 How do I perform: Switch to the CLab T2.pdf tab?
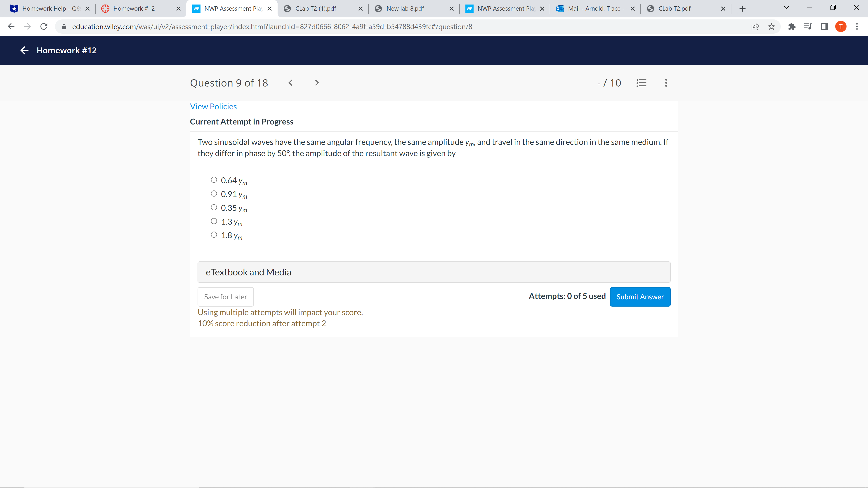(x=674, y=8)
